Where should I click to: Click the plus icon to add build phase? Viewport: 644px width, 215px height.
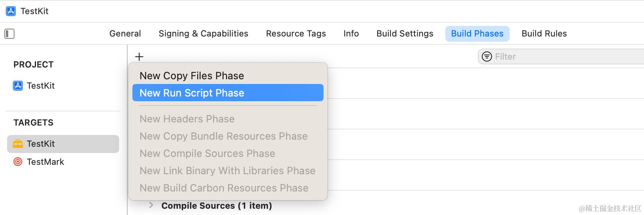pos(139,56)
